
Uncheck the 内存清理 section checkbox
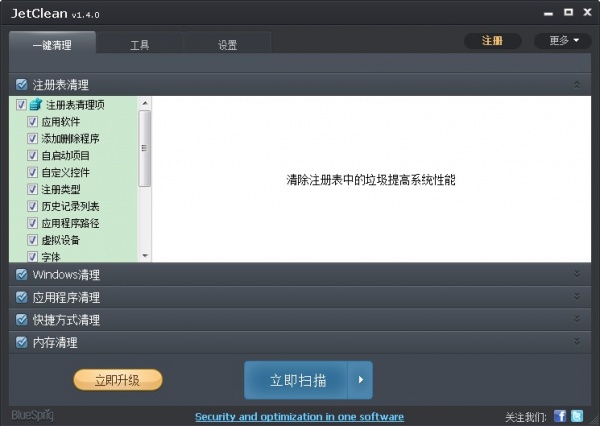click(x=22, y=343)
